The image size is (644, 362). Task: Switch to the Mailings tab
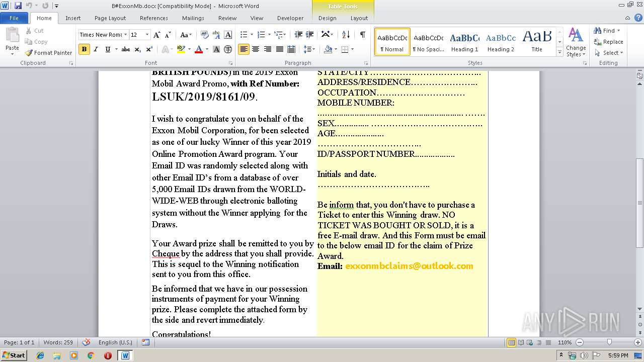pos(193,18)
